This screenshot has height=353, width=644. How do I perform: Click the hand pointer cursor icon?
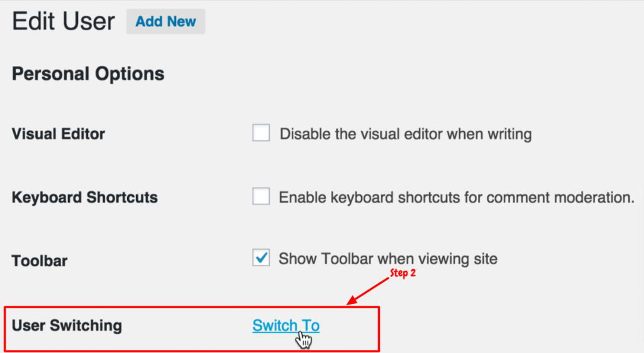[304, 339]
